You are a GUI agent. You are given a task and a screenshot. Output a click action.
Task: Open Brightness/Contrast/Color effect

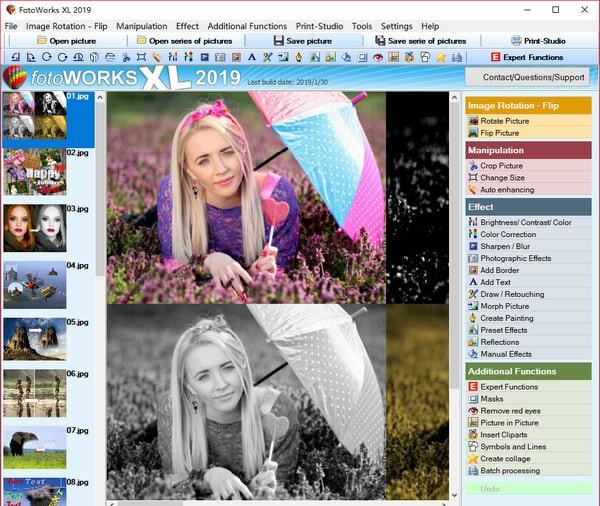(525, 222)
